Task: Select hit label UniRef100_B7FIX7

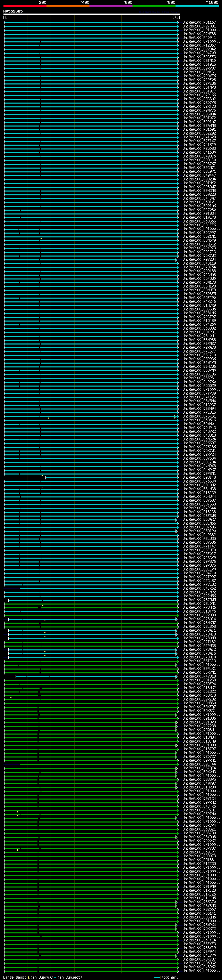Action: 199,141
